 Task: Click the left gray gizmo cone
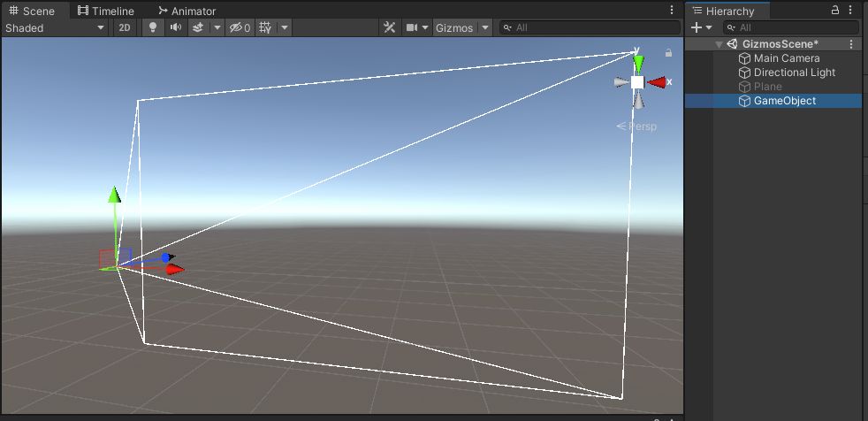point(621,82)
